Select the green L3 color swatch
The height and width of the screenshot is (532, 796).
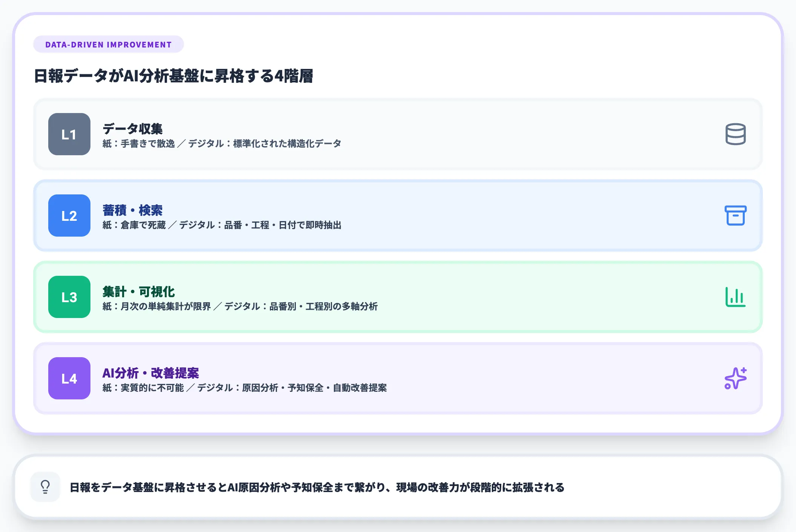coord(69,297)
